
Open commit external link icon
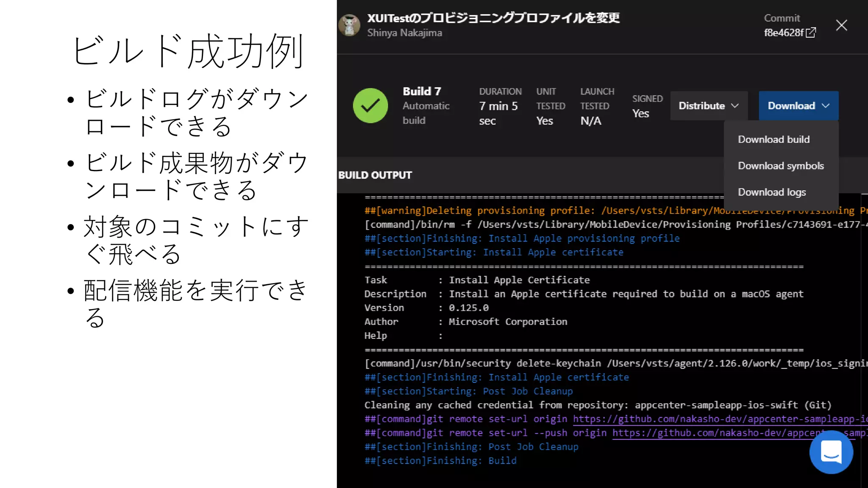coord(810,33)
